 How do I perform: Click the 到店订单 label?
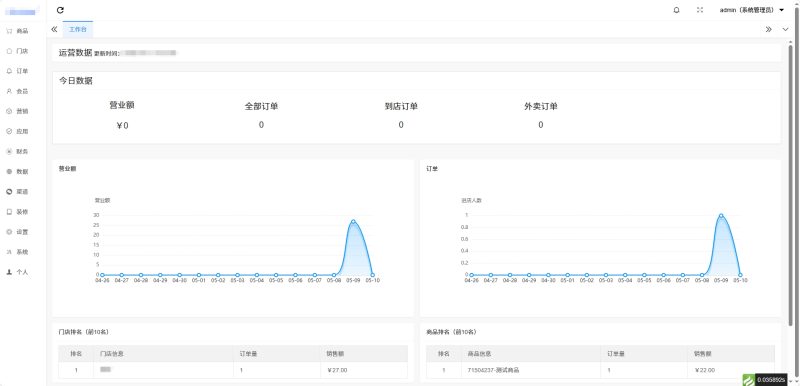coord(401,107)
